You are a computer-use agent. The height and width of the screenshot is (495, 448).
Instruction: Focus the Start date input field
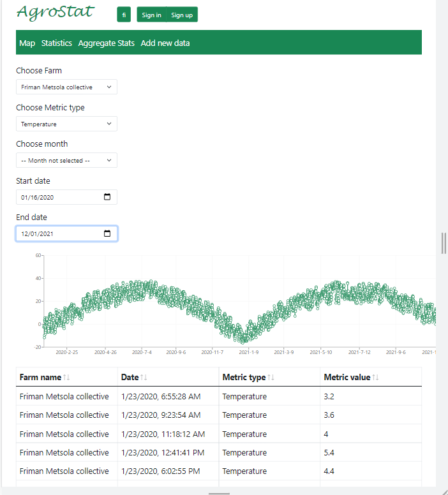point(66,197)
